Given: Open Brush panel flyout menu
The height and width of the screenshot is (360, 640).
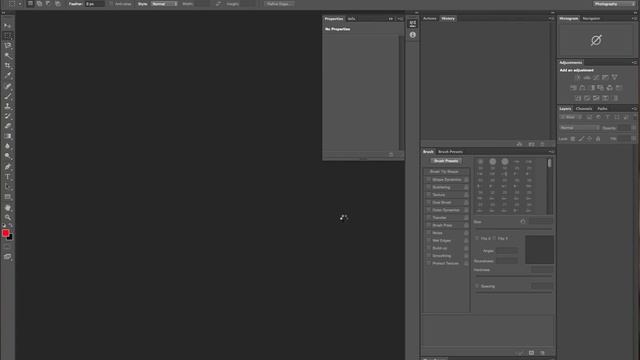Looking at the screenshot, I should (x=551, y=152).
